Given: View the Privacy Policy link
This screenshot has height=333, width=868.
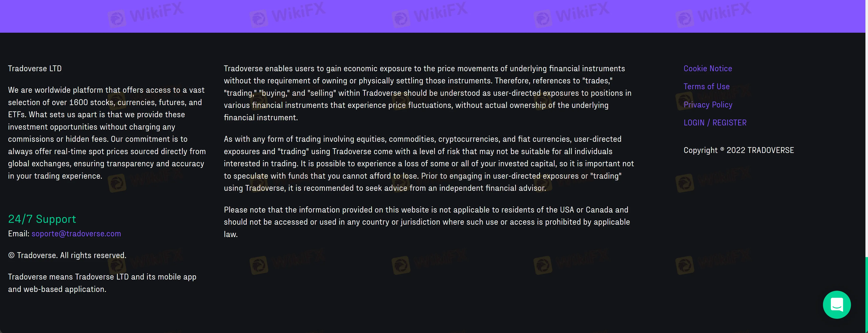Looking at the screenshot, I should [x=708, y=105].
